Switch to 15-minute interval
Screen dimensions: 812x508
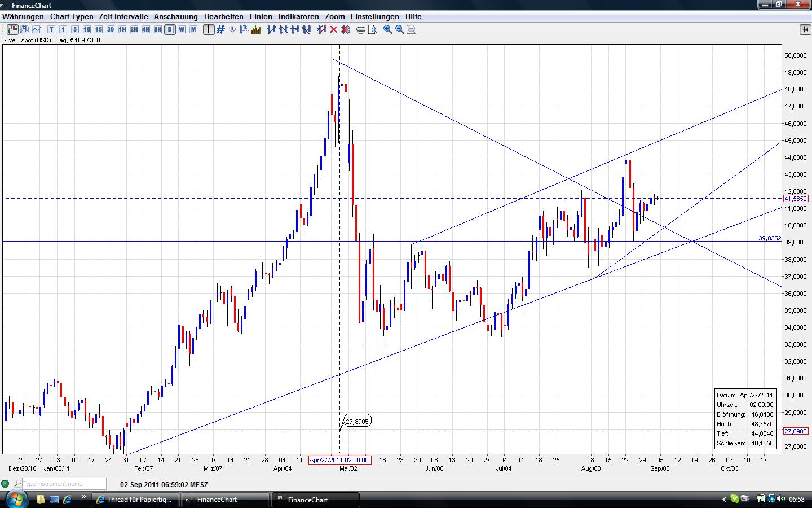(99, 29)
